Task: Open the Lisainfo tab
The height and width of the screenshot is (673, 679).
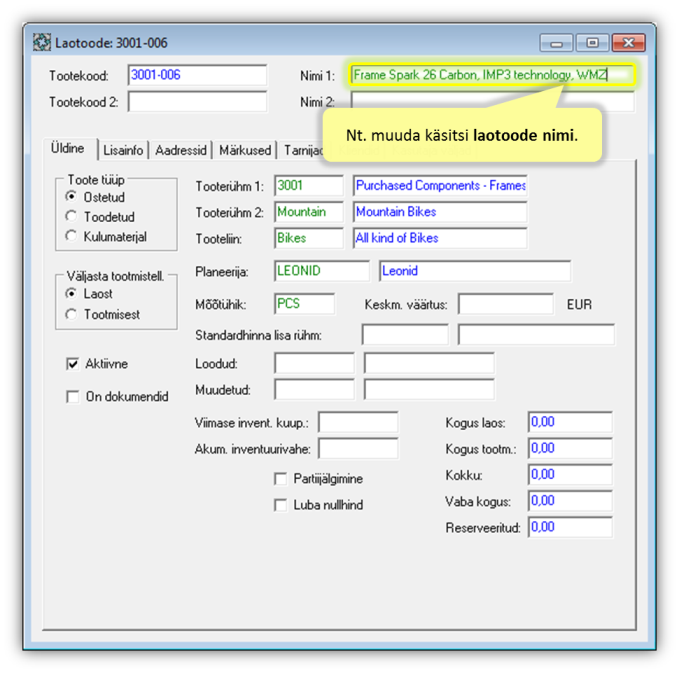Action: coord(123,150)
